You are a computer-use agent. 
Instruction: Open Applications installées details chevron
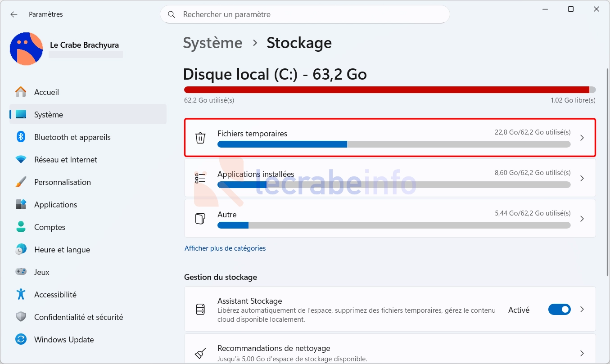tap(582, 178)
